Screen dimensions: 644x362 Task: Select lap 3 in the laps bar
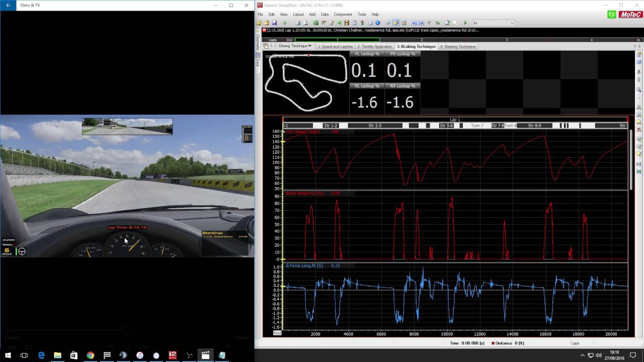coord(507,40)
